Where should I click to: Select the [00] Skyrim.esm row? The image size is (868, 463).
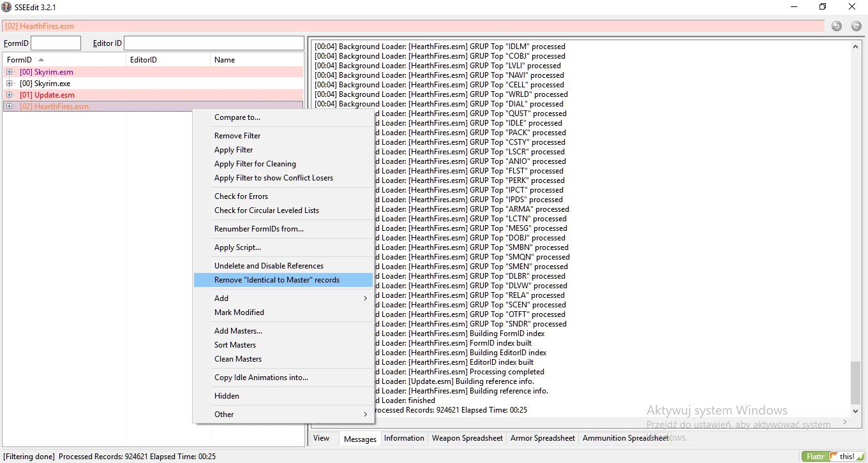tap(153, 72)
